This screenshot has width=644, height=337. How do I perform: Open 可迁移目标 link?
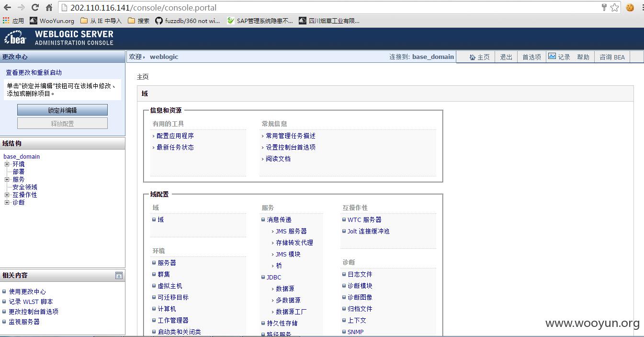[173, 297]
